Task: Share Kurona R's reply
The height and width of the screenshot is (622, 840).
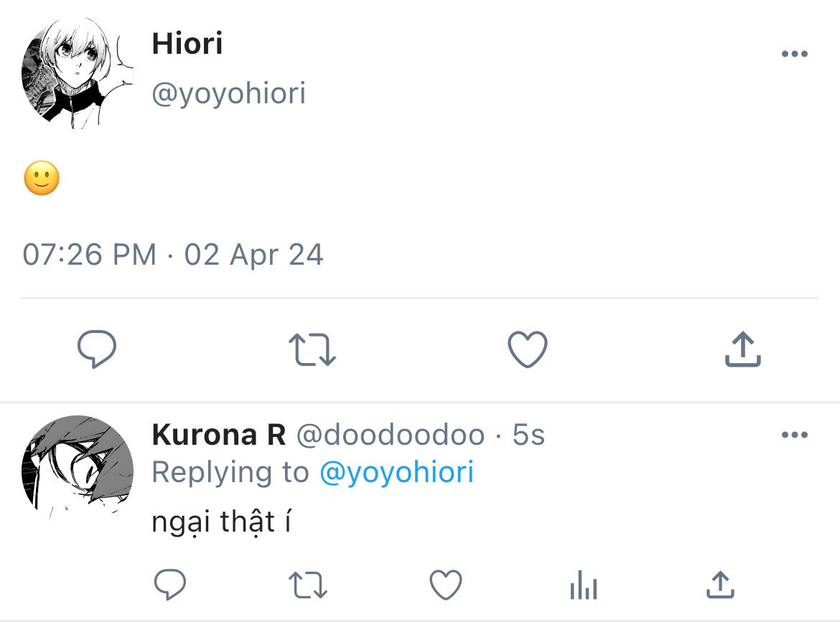Action: click(720, 585)
